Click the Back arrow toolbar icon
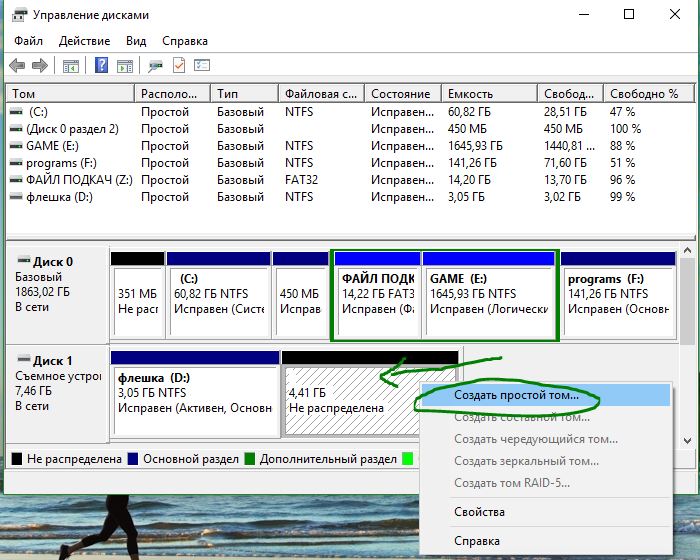Image resolution: width=700 pixels, height=560 pixels. pos(17,66)
